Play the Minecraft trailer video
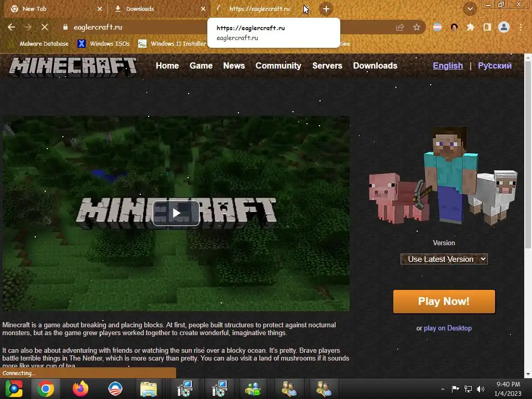Viewport: 532px width, 399px height. [176, 213]
